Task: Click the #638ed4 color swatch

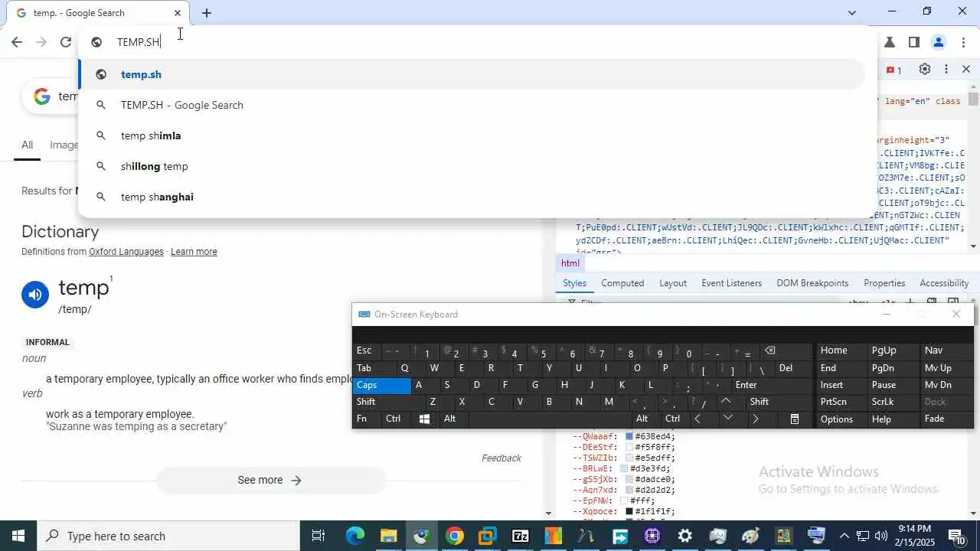Action: click(x=629, y=436)
